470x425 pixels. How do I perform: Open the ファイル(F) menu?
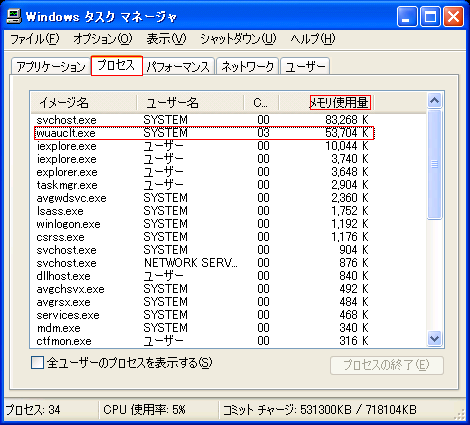pyautogui.click(x=35, y=39)
